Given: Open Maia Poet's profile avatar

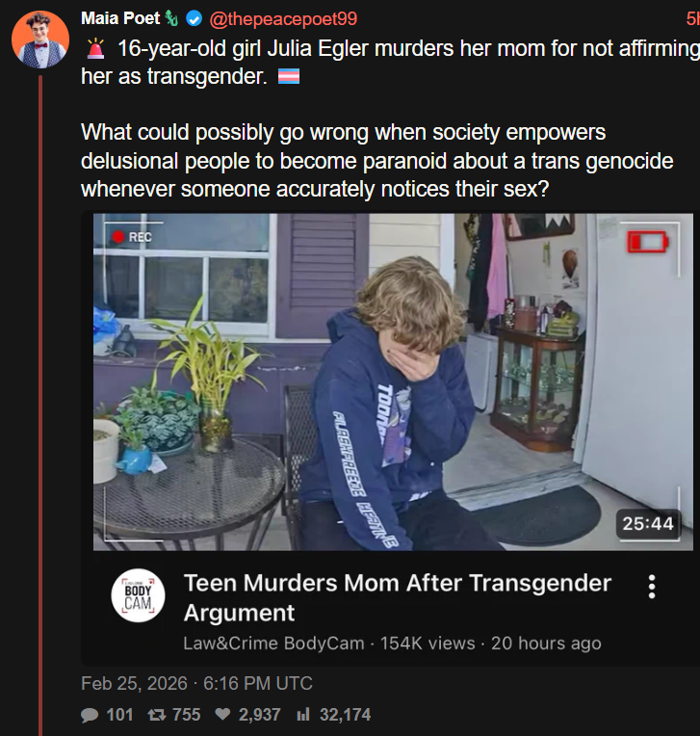Looking at the screenshot, I should pos(40,39).
